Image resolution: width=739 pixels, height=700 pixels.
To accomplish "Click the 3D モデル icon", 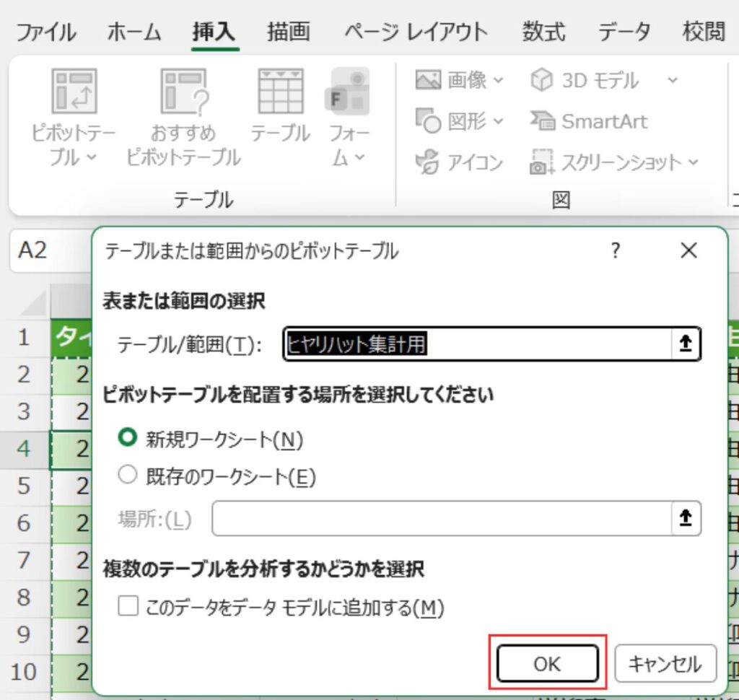I will pos(541,79).
